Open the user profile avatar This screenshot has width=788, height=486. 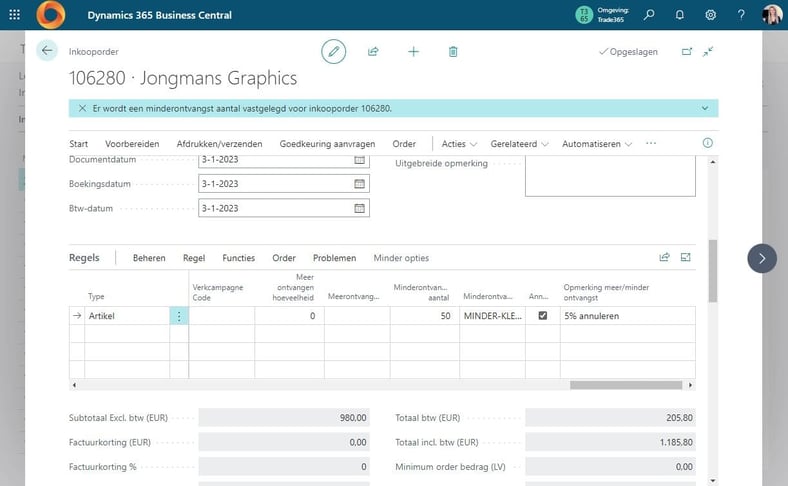point(772,15)
